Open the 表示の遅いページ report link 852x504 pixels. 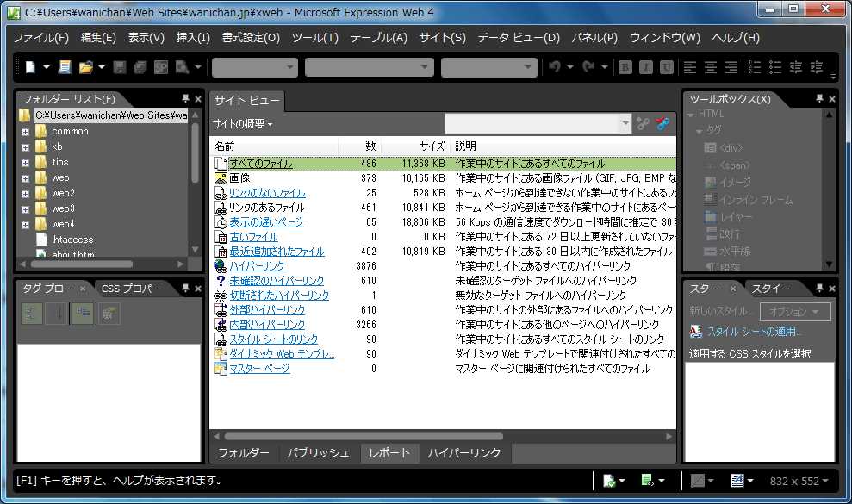(x=266, y=222)
